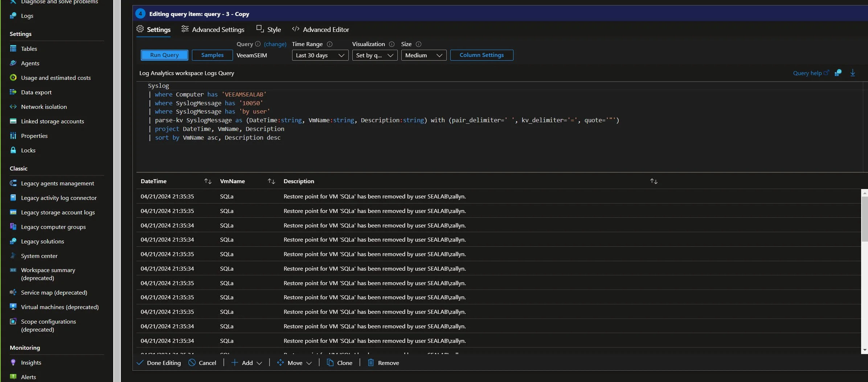Click the results scrollbar down arrow
The height and width of the screenshot is (382, 868).
pyautogui.click(x=865, y=350)
